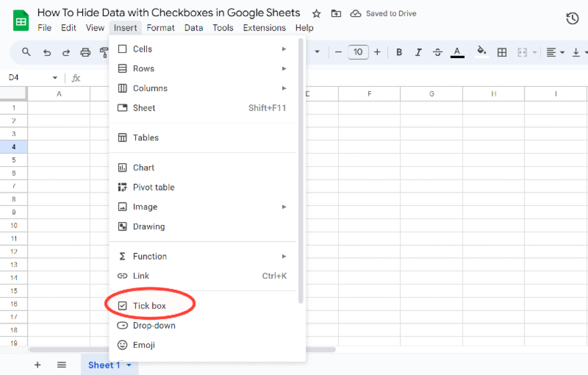Click the fx formula icon
Image resolution: width=588 pixels, height=375 pixels.
(76, 78)
